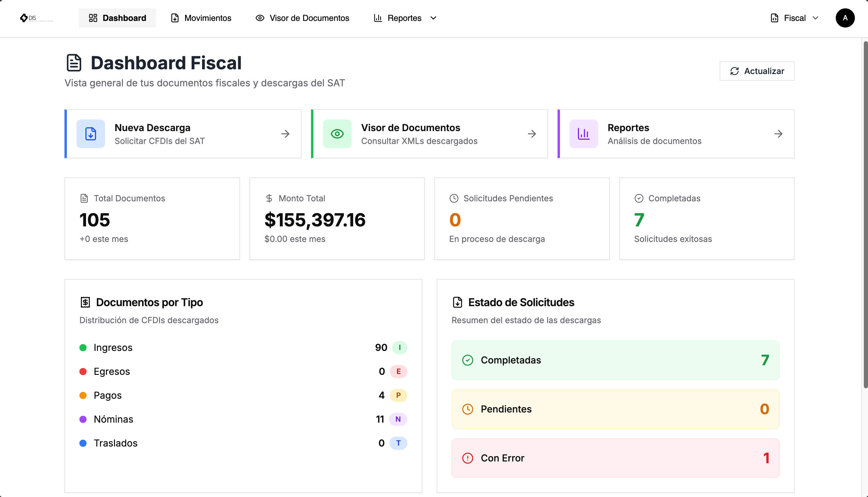Open Nueva Descarga via its arrow link
Viewport: 868px width, 497px height.
pos(285,134)
